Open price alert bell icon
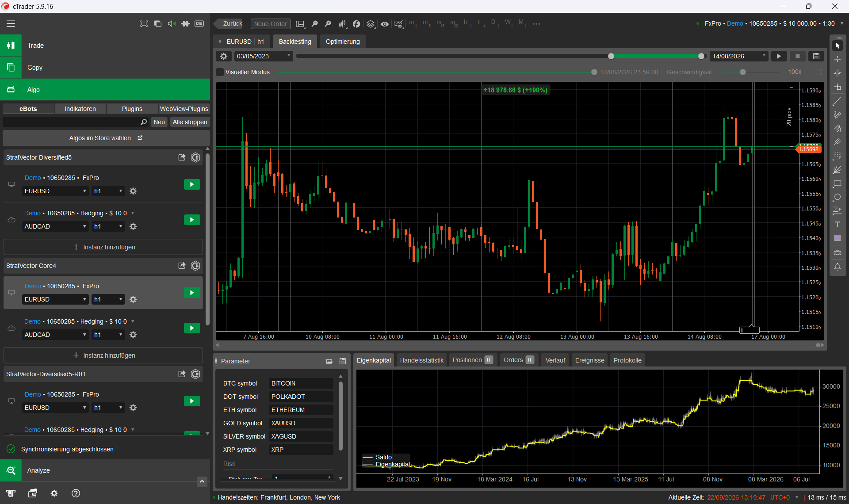 (838, 267)
